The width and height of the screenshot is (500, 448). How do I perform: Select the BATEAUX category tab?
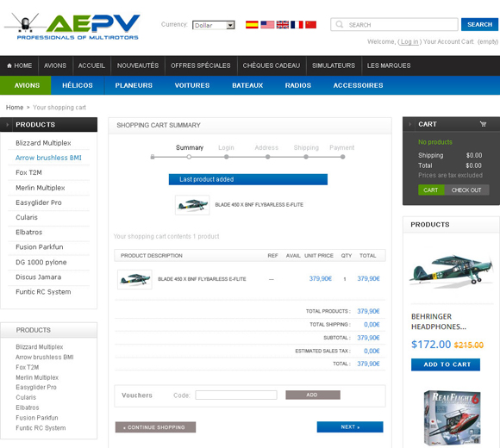pos(247,85)
